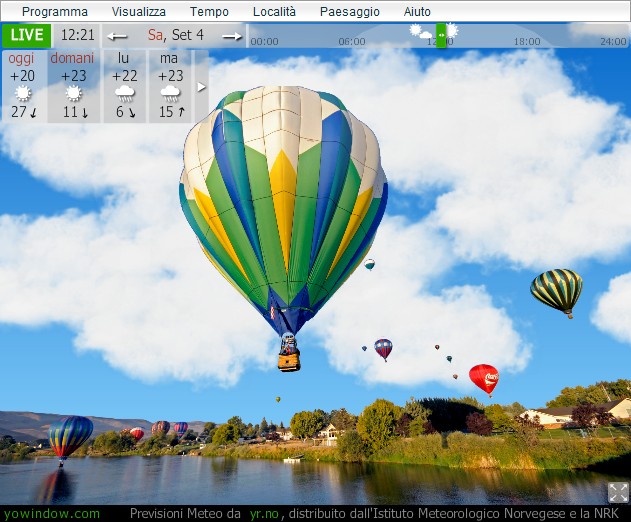631x522 pixels.
Task: Select the lu forecast tab
Action: pos(125,86)
